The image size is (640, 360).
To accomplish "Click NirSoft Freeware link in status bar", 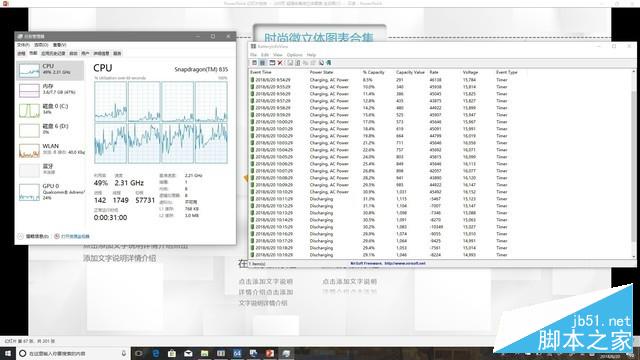I will (388, 264).
